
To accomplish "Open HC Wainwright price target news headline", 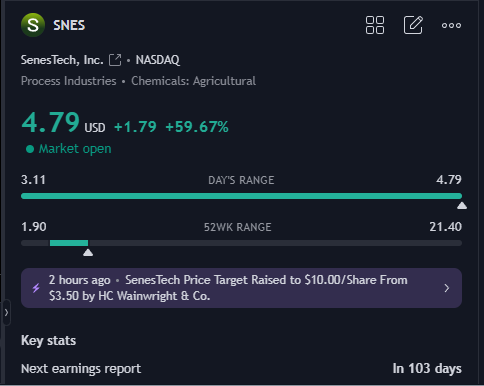I will pos(228,288).
